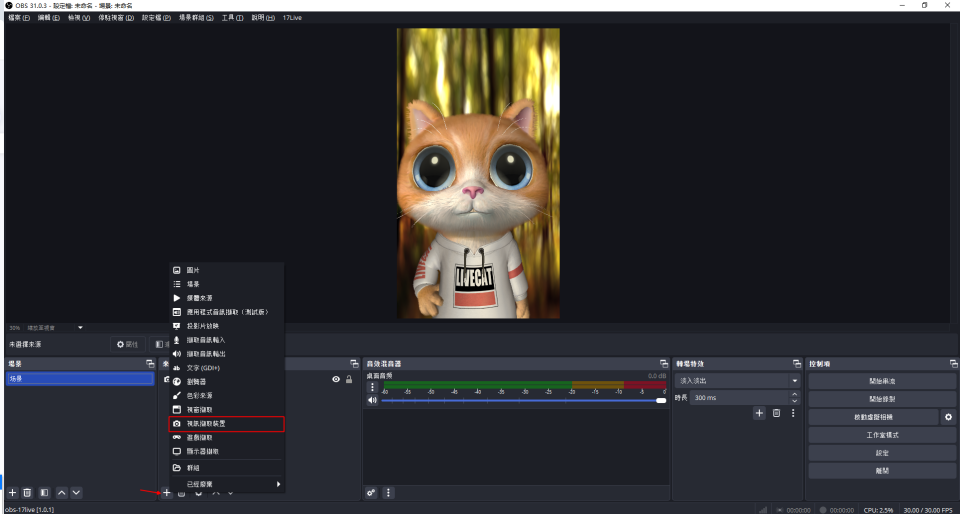The image size is (960, 514).
Task: Remove the selected scene with trash icon
Action: click(x=28, y=492)
